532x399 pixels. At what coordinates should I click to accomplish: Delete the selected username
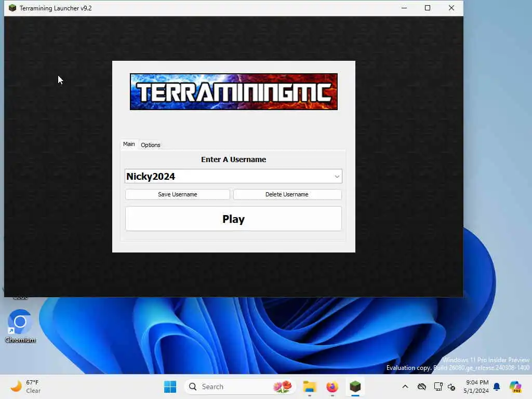tap(287, 194)
